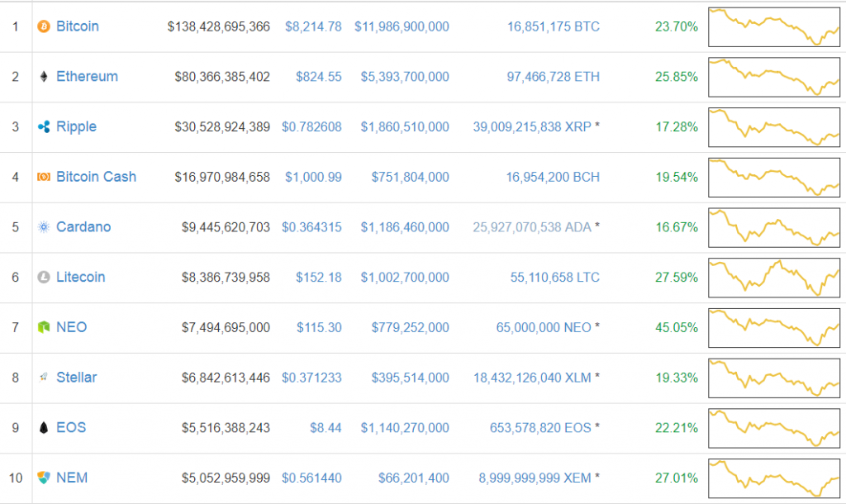Click the black EOS logo icon
Viewport: 846px width, 504px height.
[x=44, y=427]
